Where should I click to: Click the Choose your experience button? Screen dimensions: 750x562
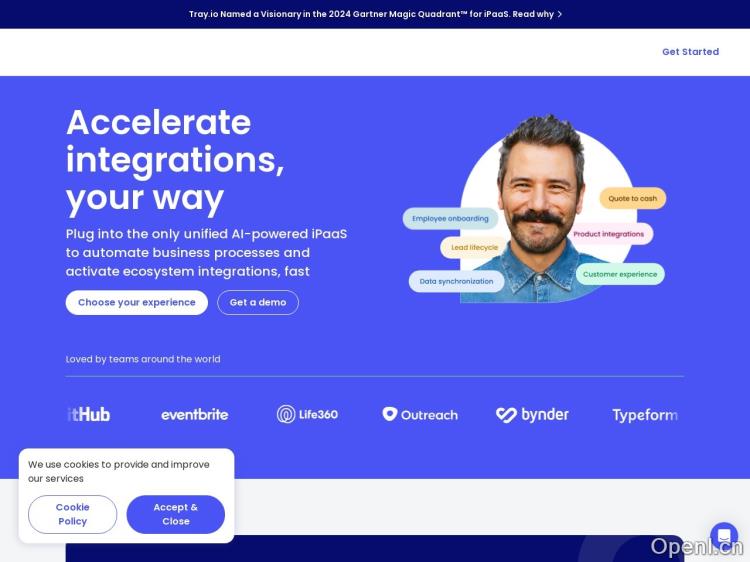pos(137,302)
